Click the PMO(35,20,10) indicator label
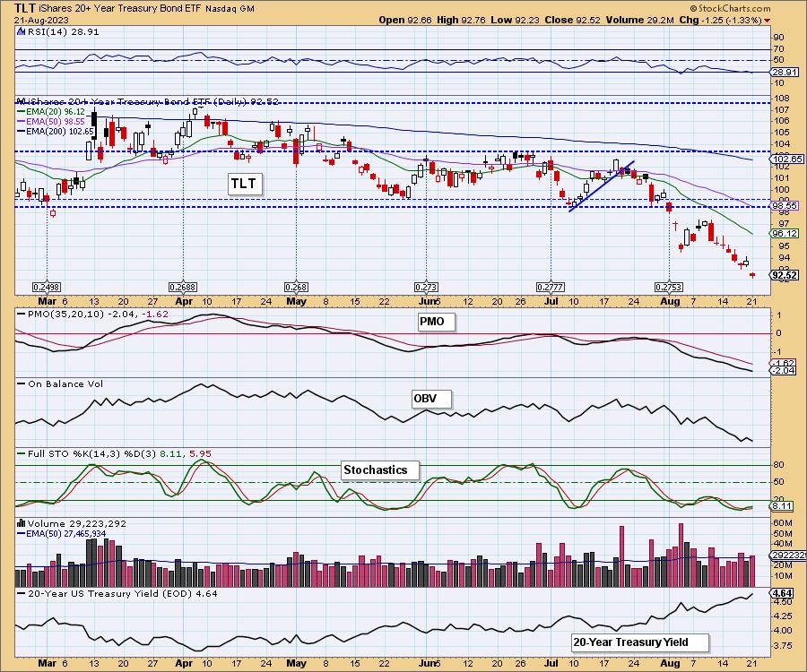Screen dimensions: 807x672 click(x=92, y=314)
